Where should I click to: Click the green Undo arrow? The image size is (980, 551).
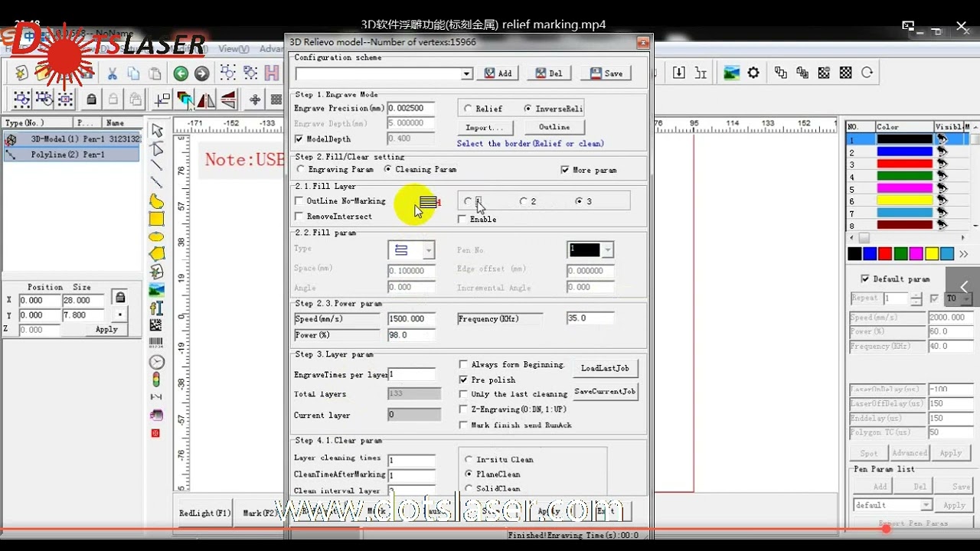(x=181, y=73)
